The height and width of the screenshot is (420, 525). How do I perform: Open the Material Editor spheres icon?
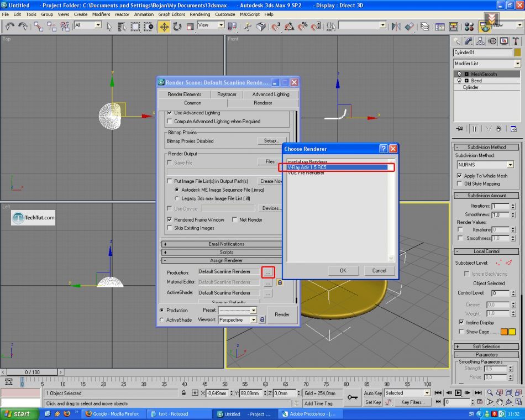coord(469,27)
